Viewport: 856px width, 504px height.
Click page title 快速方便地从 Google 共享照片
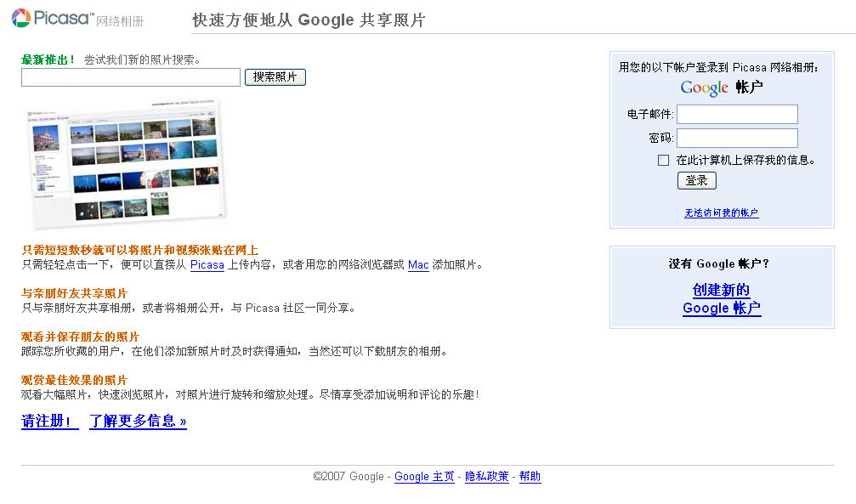(309, 20)
